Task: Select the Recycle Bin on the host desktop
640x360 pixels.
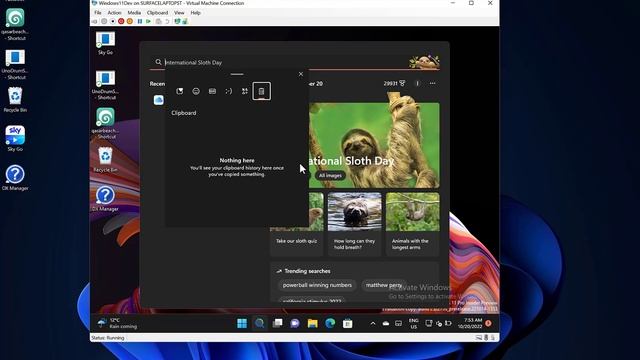Action: pos(15,100)
